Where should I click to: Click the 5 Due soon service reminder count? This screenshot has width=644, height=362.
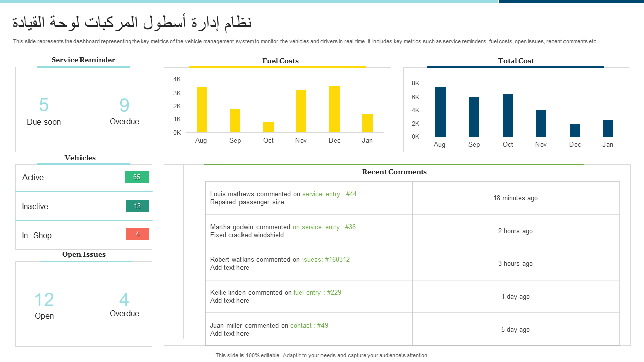coord(44,105)
